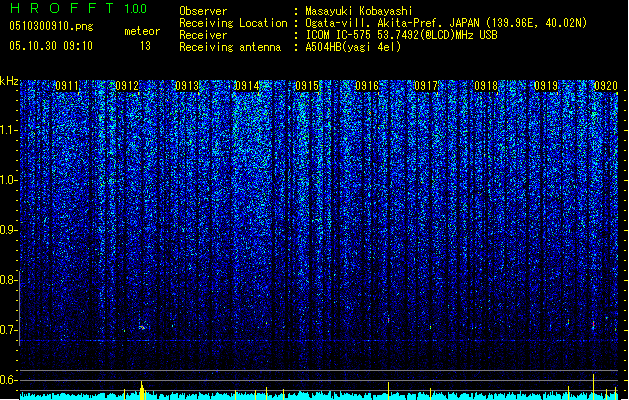
Task: Click time marker 0911
Action: [67, 86]
